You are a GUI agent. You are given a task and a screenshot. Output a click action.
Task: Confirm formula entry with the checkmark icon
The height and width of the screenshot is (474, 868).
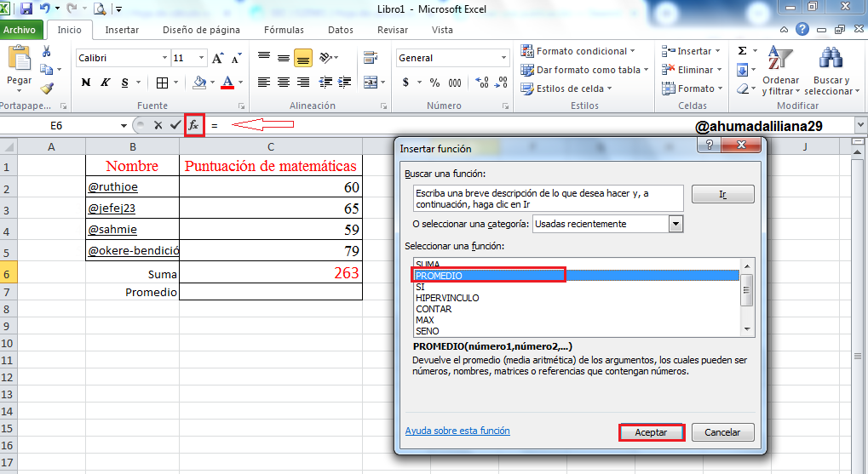[x=175, y=126]
